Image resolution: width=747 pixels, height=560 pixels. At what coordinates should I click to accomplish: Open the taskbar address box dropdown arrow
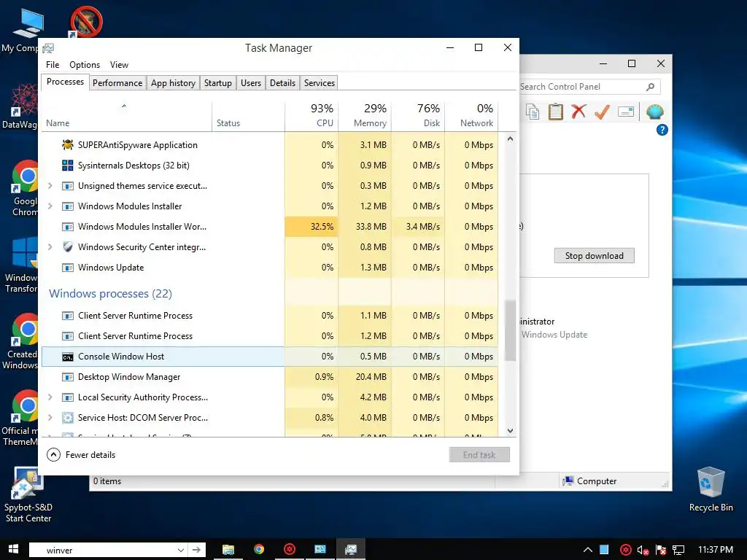[x=181, y=550]
